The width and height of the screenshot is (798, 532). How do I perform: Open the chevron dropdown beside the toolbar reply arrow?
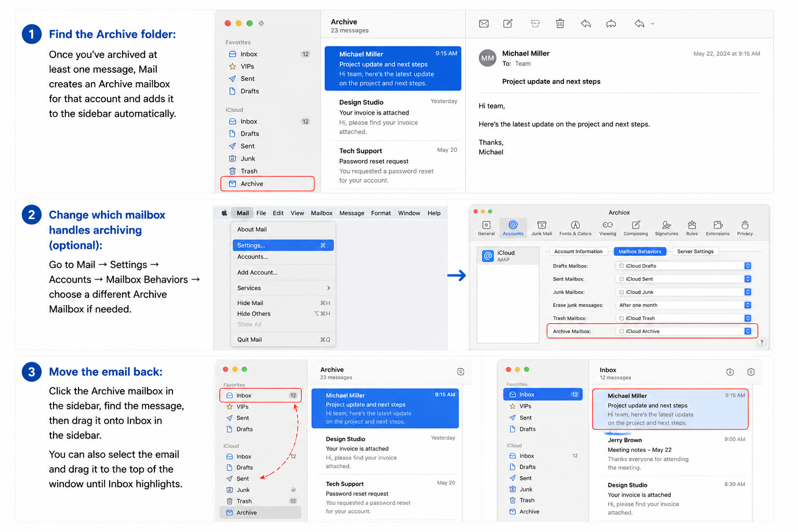(x=653, y=23)
